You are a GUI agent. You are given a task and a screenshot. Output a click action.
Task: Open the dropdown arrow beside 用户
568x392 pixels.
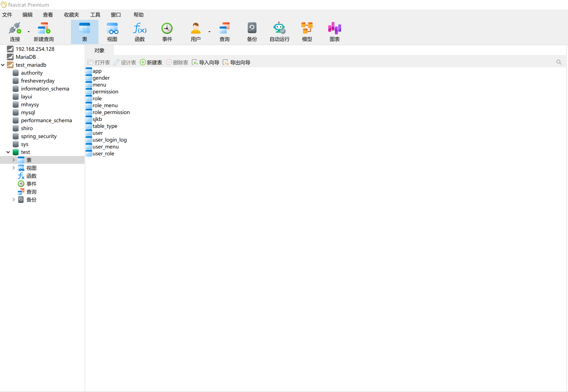pyautogui.click(x=209, y=32)
